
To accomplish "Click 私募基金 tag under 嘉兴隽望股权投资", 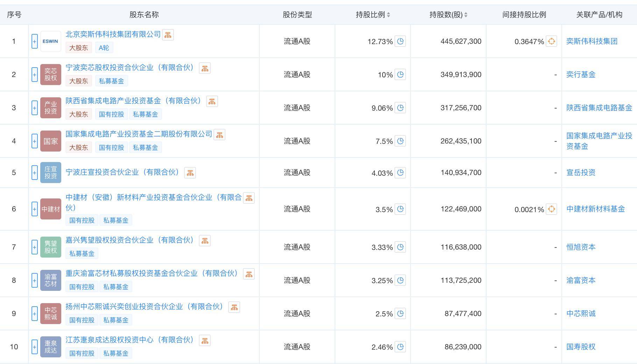I will tap(82, 254).
